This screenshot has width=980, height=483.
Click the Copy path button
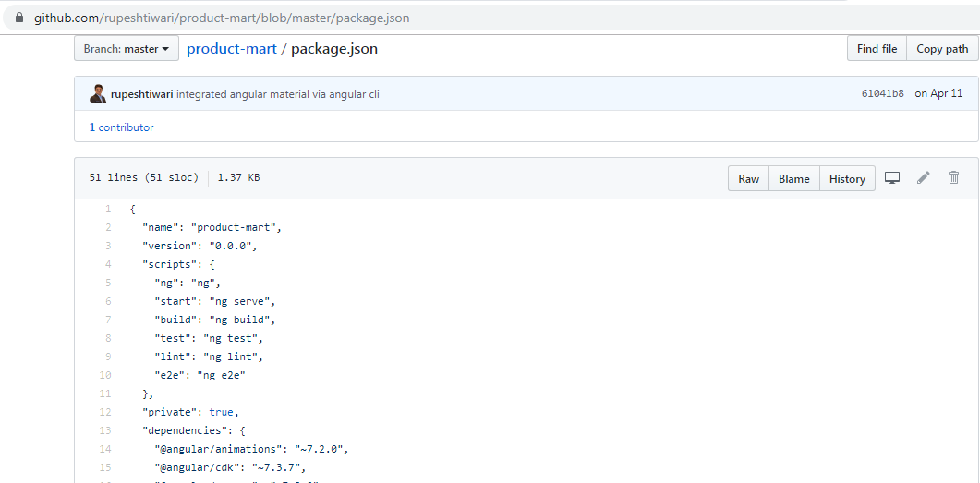click(x=942, y=49)
